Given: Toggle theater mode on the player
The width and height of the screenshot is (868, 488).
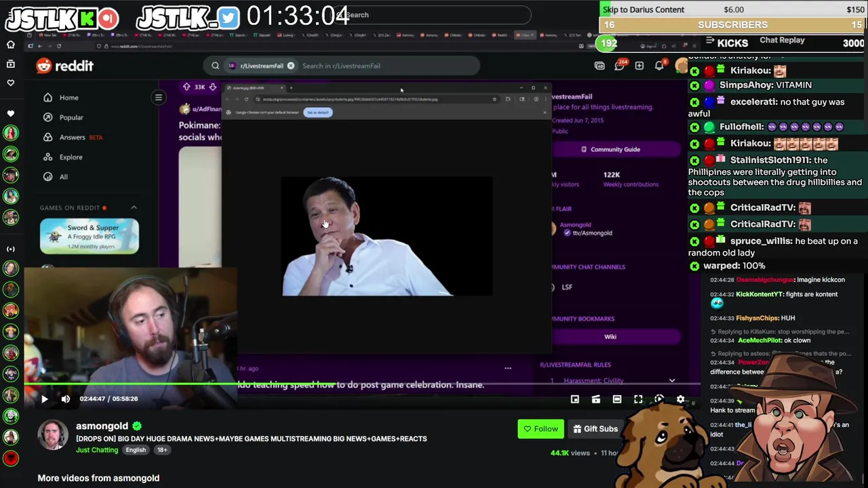Looking at the screenshot, I should pos(617,400).
